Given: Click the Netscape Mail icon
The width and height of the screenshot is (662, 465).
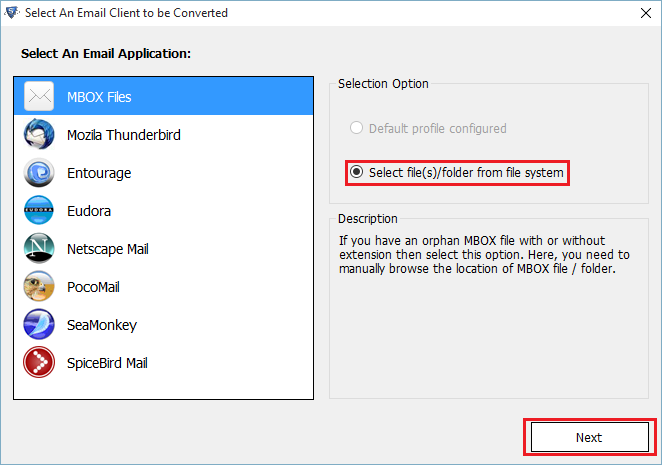Looking at the screenshot, I should point(39,249).
